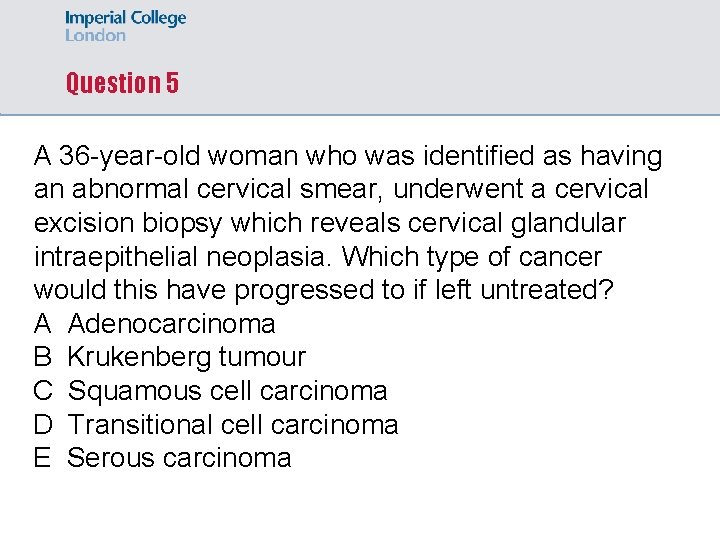720x540 pixels.
Task: Select the answer text Adenocarcinoma
Action: 171,324
